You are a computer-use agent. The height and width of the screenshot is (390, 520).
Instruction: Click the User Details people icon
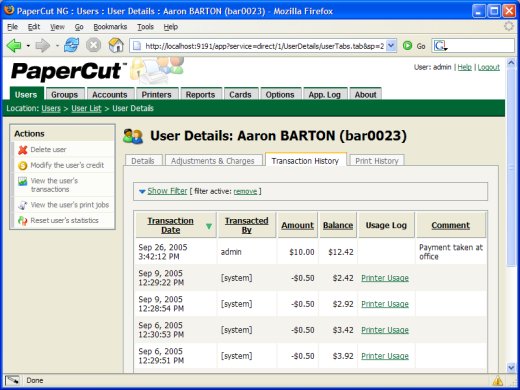133,136
